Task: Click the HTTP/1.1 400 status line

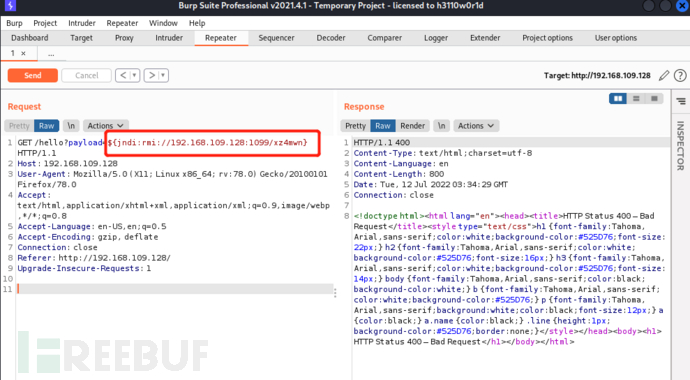Action: [382, 142]
